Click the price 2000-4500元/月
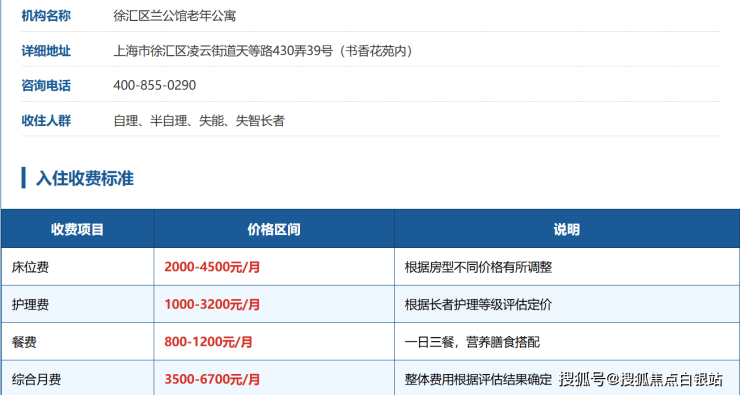 tap(212, 267)
